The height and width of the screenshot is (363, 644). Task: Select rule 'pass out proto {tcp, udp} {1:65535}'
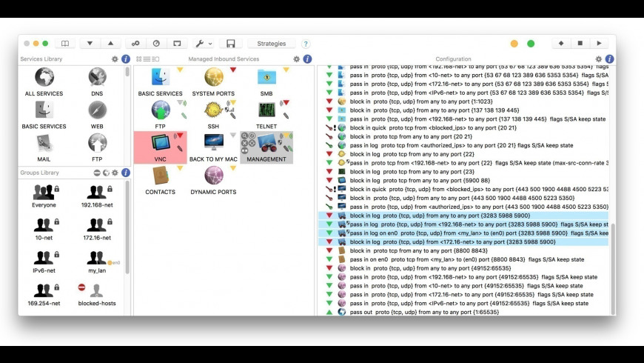[464, 312]
